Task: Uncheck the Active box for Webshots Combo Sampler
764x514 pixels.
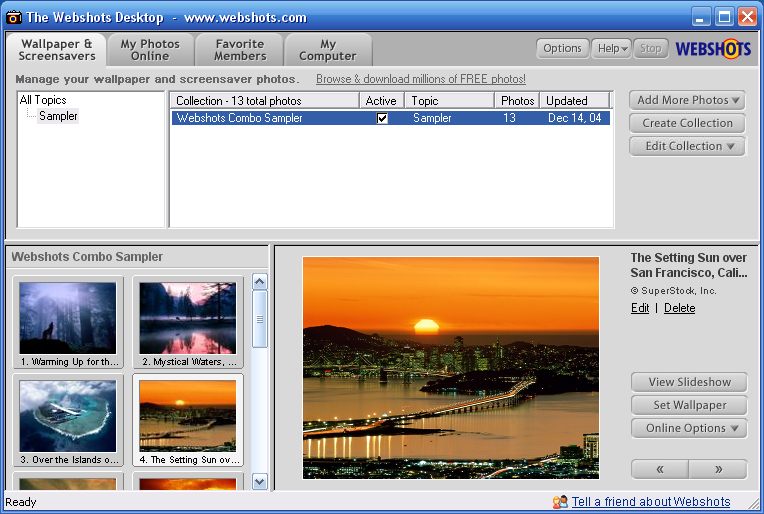Action: pos(382,118)
